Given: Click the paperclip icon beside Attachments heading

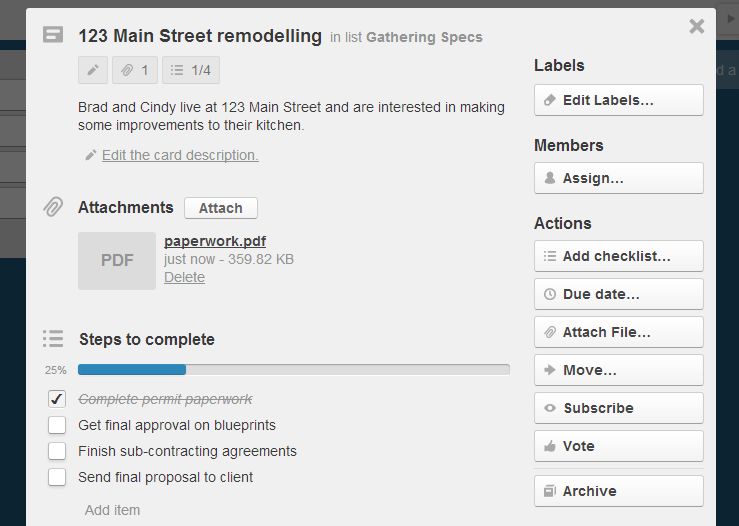Looking at the screenshot, I should click(x=53, y=208).
